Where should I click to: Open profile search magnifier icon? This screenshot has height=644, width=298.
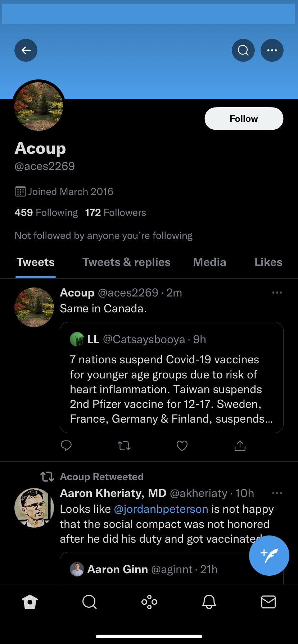click(243, 50)
